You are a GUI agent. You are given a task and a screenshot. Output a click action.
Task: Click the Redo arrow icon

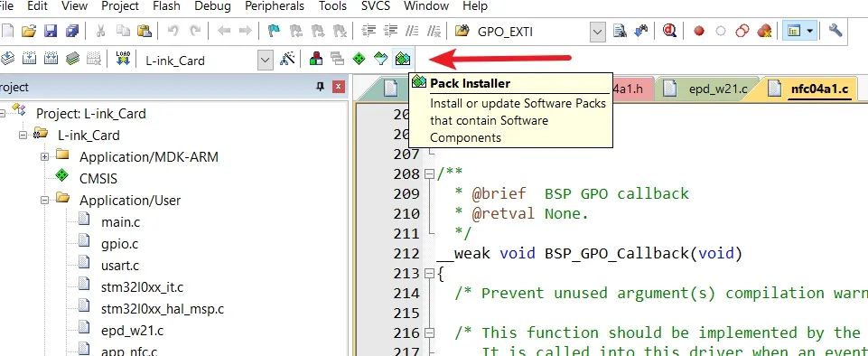(195, 31)
